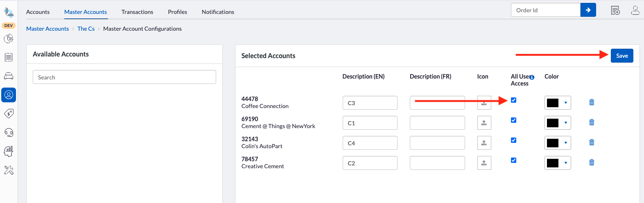Delete the Coffee Connection account row
The image size is (644, 203).
592,102
